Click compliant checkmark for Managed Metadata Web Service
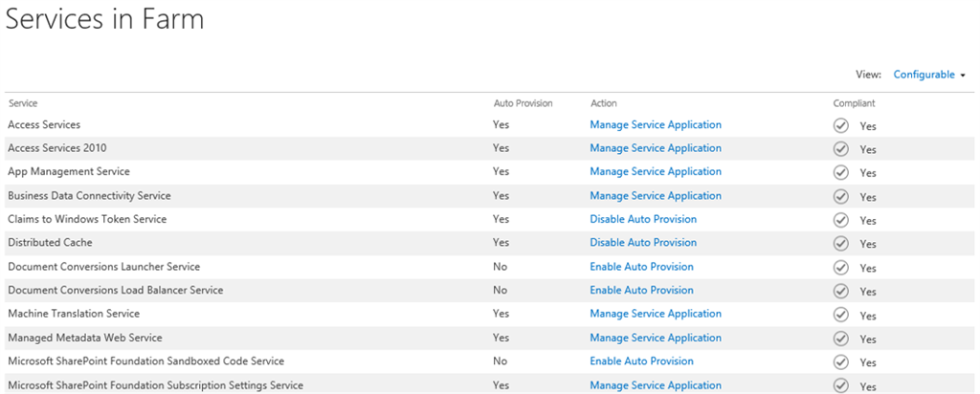Image resolution: width=980 pixels, height=394 pixels. pos(841,339)
